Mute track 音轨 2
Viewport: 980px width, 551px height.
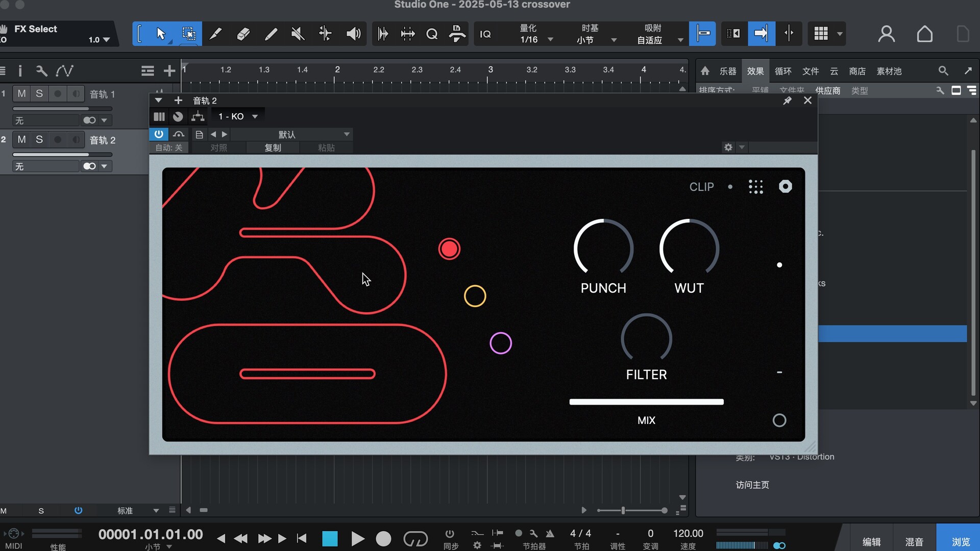coord(21,139)
